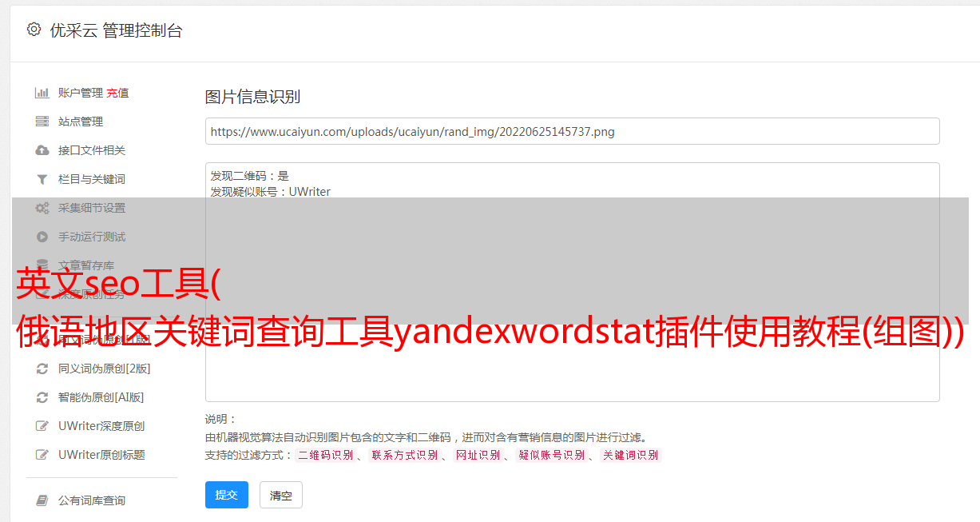
Task: Click the play icon beside 手动运行测试
Action: (x=42, y=237)
